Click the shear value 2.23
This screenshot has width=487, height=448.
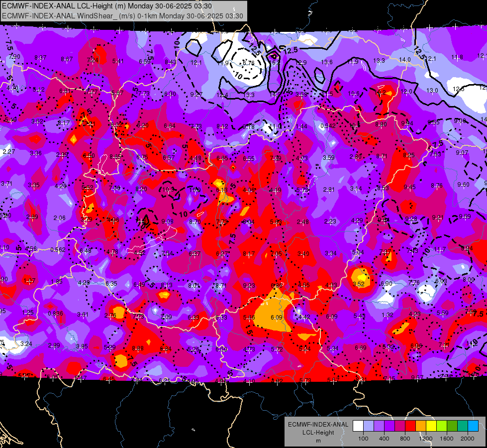point(330,222)
